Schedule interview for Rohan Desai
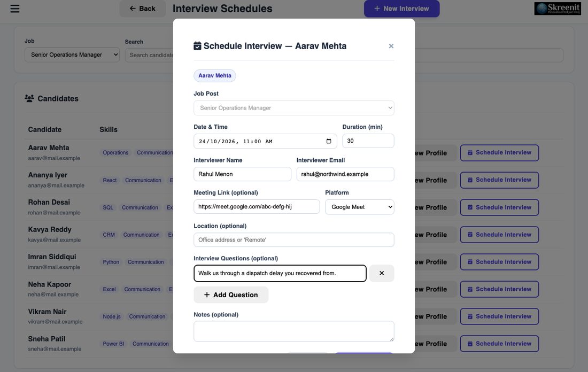 (499, 207)
